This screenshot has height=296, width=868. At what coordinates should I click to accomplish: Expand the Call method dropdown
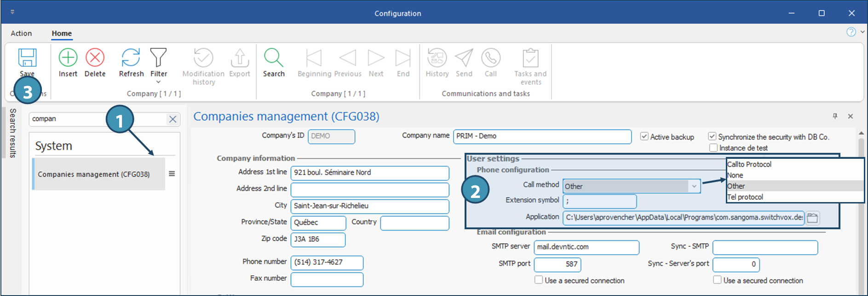tap(694, 186)
